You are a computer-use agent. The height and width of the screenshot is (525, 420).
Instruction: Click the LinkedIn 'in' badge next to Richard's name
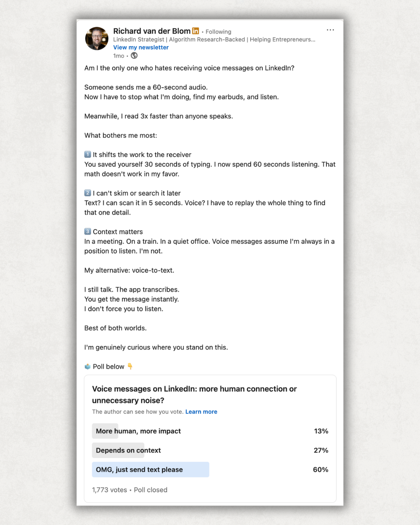[x=195, y=31]
